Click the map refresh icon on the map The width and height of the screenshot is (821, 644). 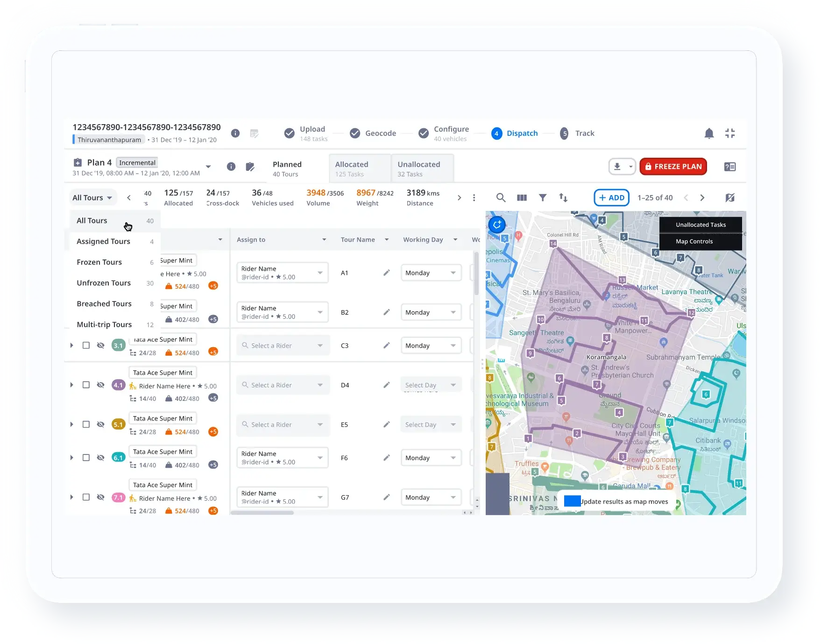click(496, 224)
